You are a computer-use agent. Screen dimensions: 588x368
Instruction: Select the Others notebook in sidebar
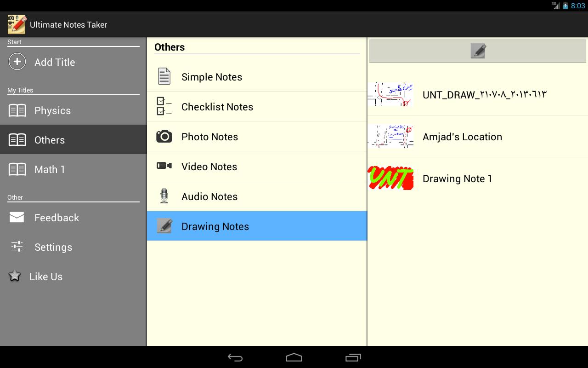pyautogui.click(x=49, y=139)
